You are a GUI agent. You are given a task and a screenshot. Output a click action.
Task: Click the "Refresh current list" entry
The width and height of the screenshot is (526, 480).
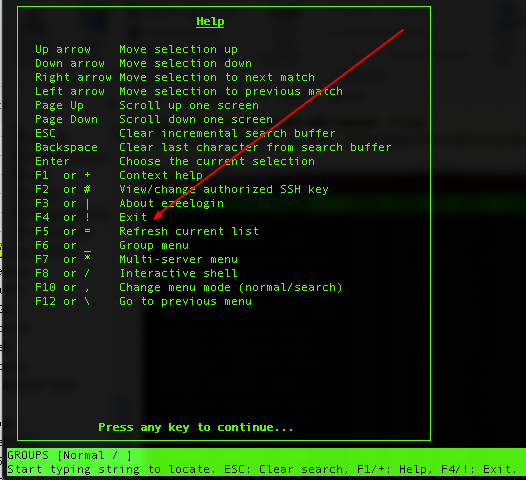click(189, 231)
